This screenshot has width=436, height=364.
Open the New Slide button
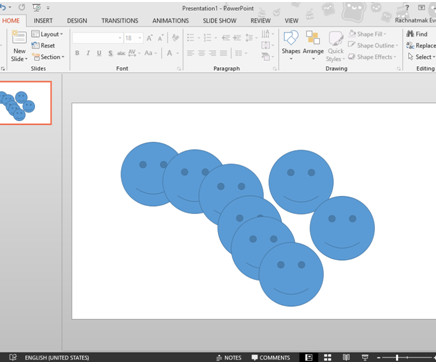click(19, 46)
